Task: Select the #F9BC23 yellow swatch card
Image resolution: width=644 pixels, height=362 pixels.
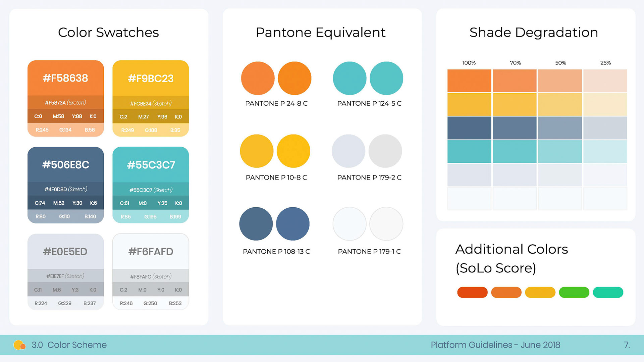Action: 151,98
